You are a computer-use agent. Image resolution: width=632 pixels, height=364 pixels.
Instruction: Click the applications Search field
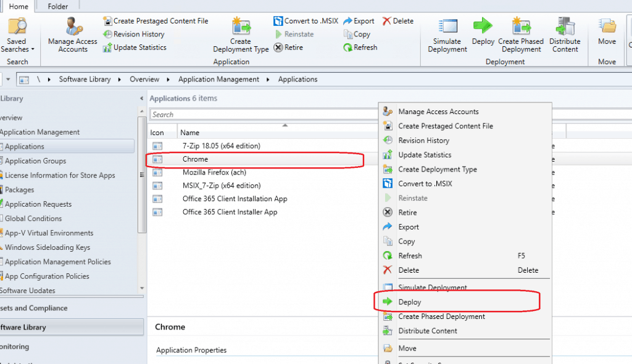(264, 115)
